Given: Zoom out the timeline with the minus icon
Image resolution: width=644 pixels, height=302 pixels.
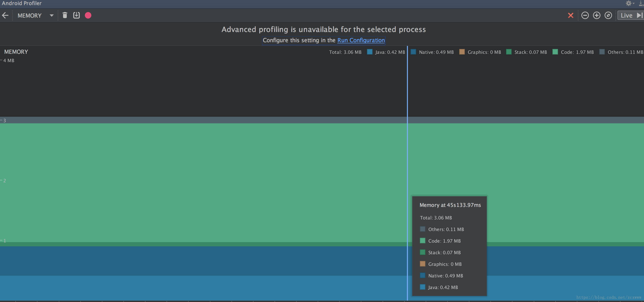Looking at the screenshot, I should [x=585, y=16].
